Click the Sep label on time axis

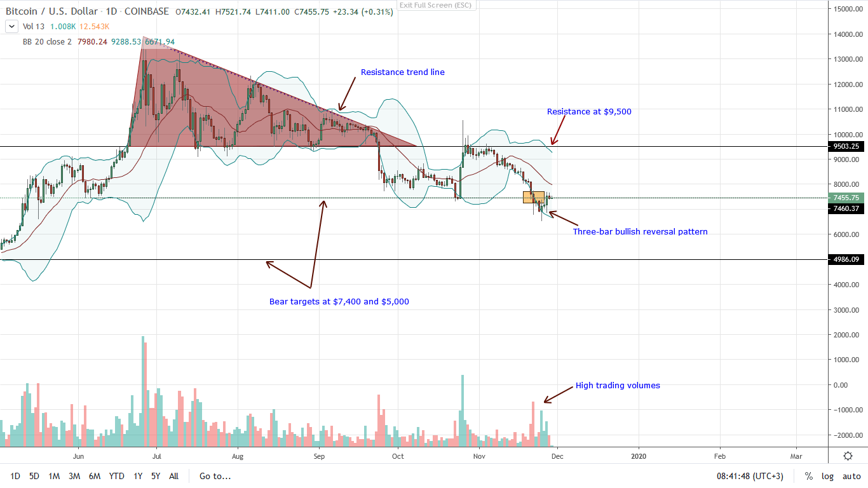click(319, 456)
